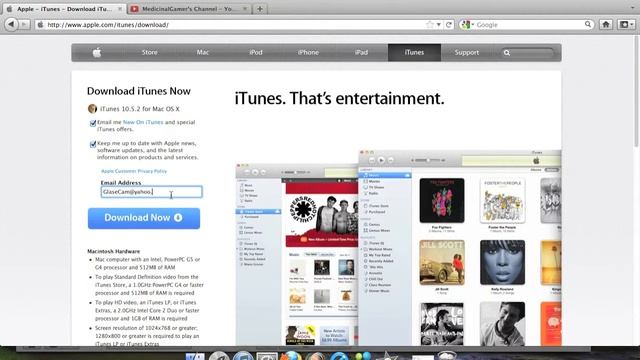
Task: Click the URL address bar
Action: (x=235, y=24)
